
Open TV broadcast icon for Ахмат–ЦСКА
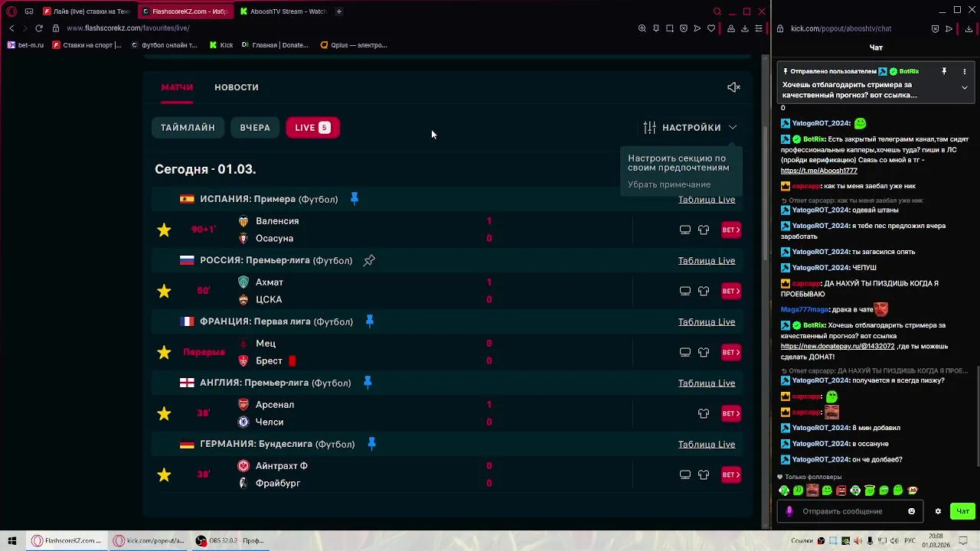pos(685,291)
